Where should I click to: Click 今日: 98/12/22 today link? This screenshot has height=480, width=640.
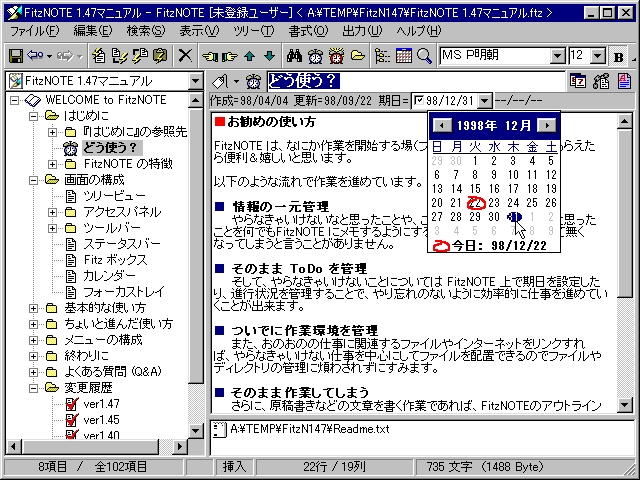click(x=490, y=245)
